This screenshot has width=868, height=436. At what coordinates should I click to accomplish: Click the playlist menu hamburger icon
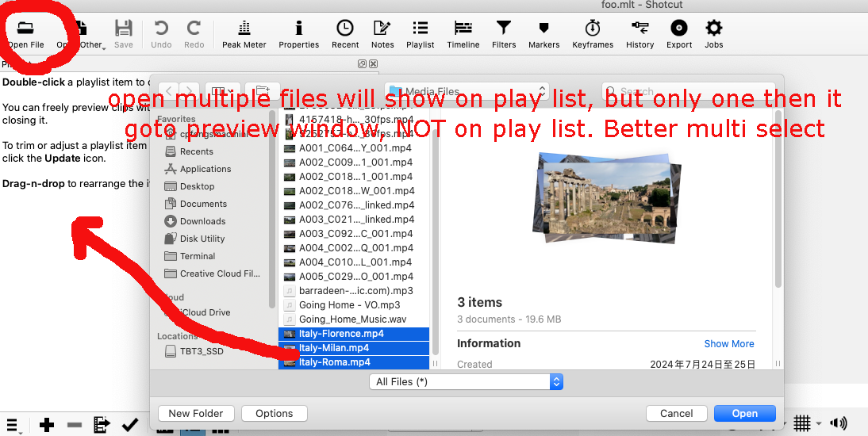pyautogui.click(x=13, y=424)
